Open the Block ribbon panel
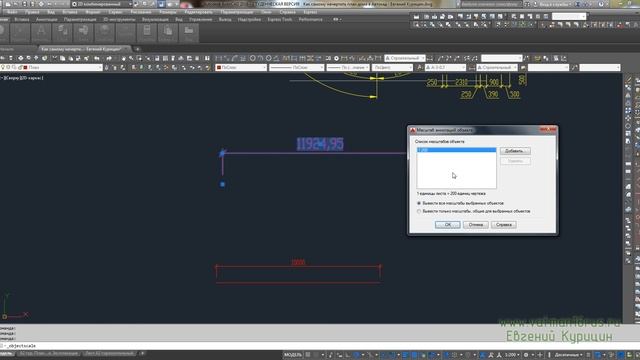Image resolution: width=640 pixels, height=360 pixels. tap(83, 33)
